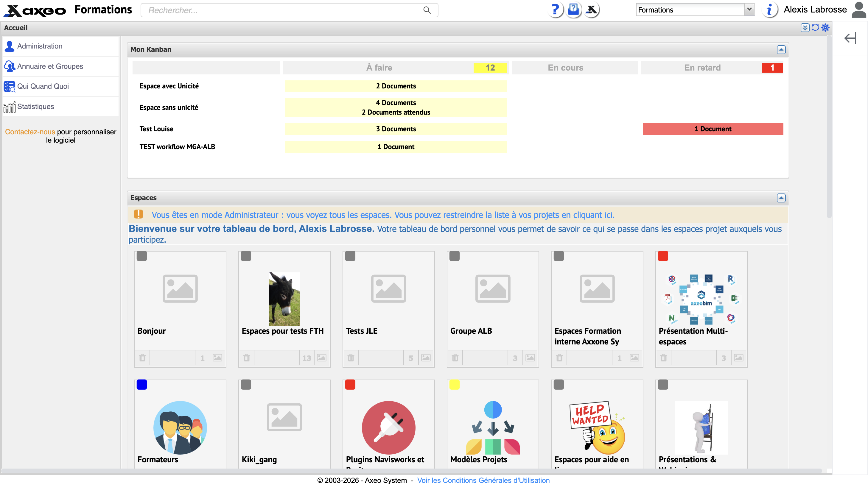Screen dimensions: 868x490
Task: Click the round Axeo X icon button
Action: (592, 10)
